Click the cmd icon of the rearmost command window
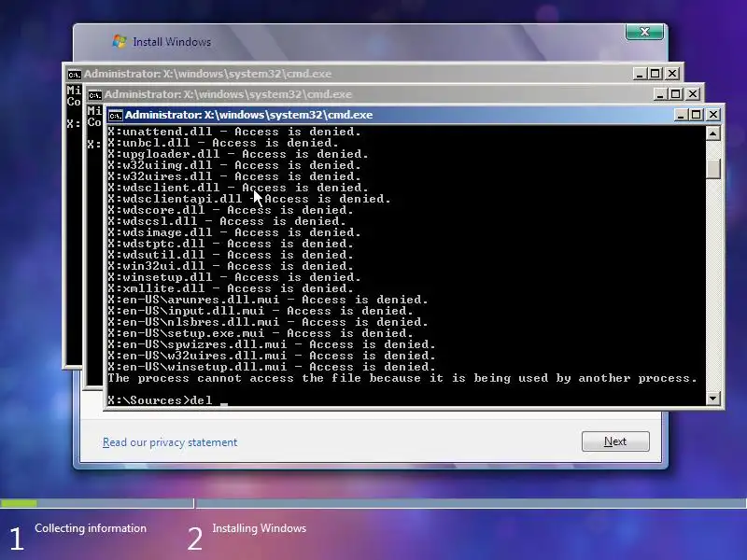Viewport: 747px width, 560px height. point(75,75)
